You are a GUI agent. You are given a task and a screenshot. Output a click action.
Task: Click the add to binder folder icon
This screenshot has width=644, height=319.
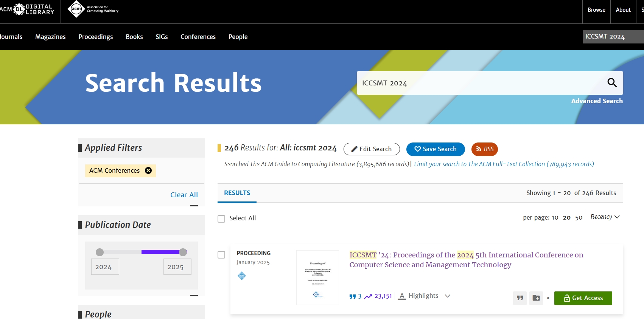(536, 298)
